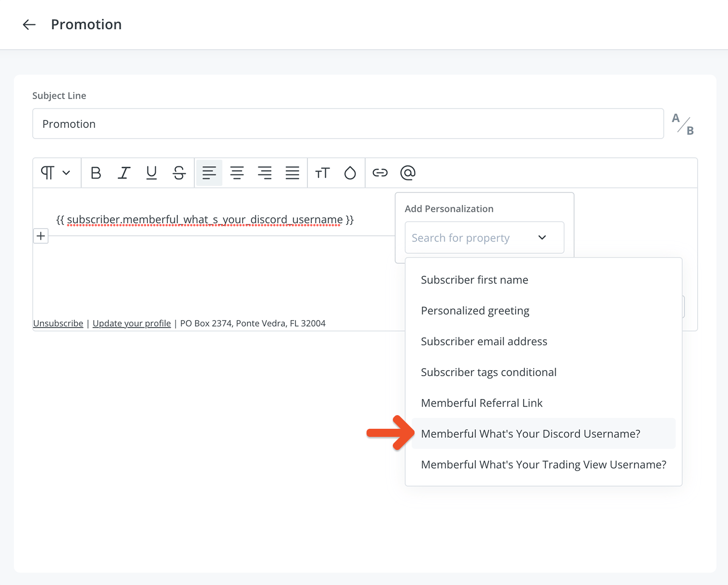728x585 pixels.
Task: Click the Promotion page title
Action: [x=86, y=24]
